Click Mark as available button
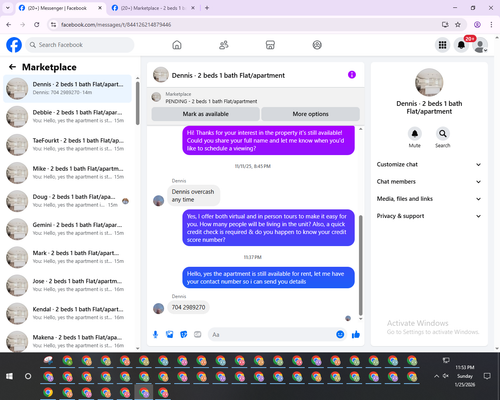Viewport: 500px width, 400px height. coord(205,114)
